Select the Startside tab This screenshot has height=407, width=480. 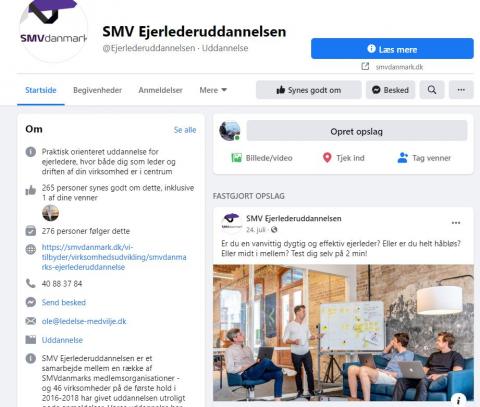tap(41, 90)
